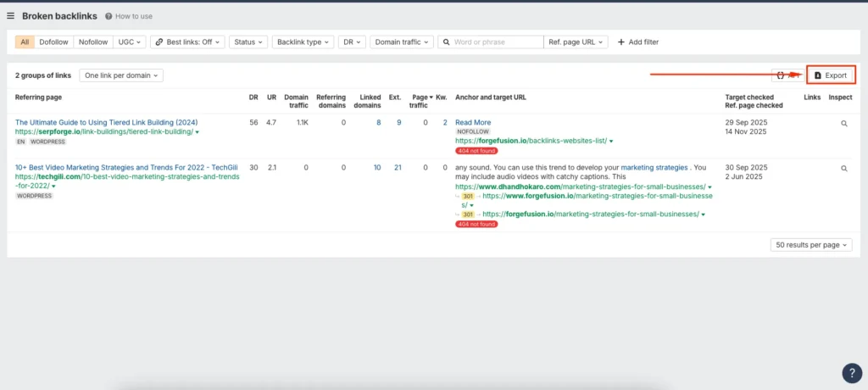Image resolution: width=868 pixels, height=390 pixels.
Task: Inspect the serpforge.io backlink row magnifier
Action: tap(843, 123)
